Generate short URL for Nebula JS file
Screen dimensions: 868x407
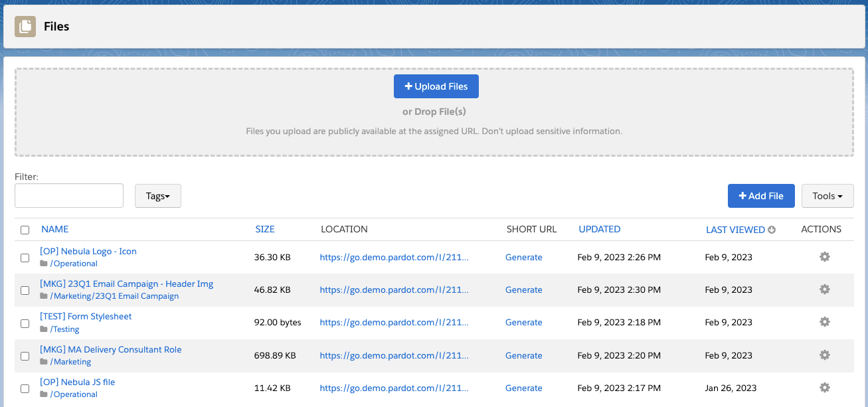pos(523,388)
